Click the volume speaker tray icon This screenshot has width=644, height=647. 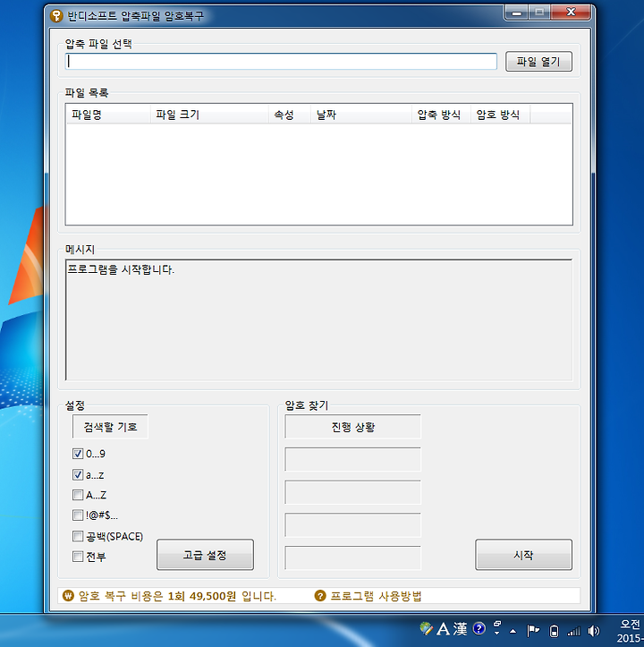coord(594,631)
